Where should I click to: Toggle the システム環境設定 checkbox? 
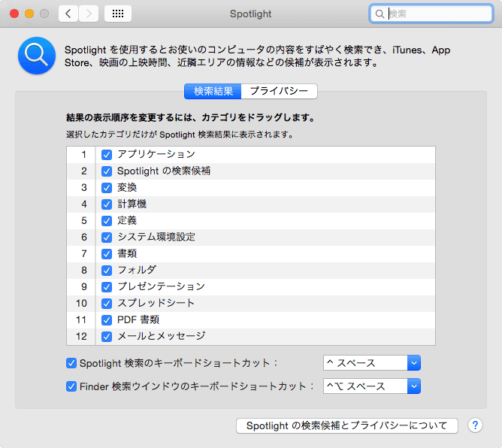click(x=107, y=238)
